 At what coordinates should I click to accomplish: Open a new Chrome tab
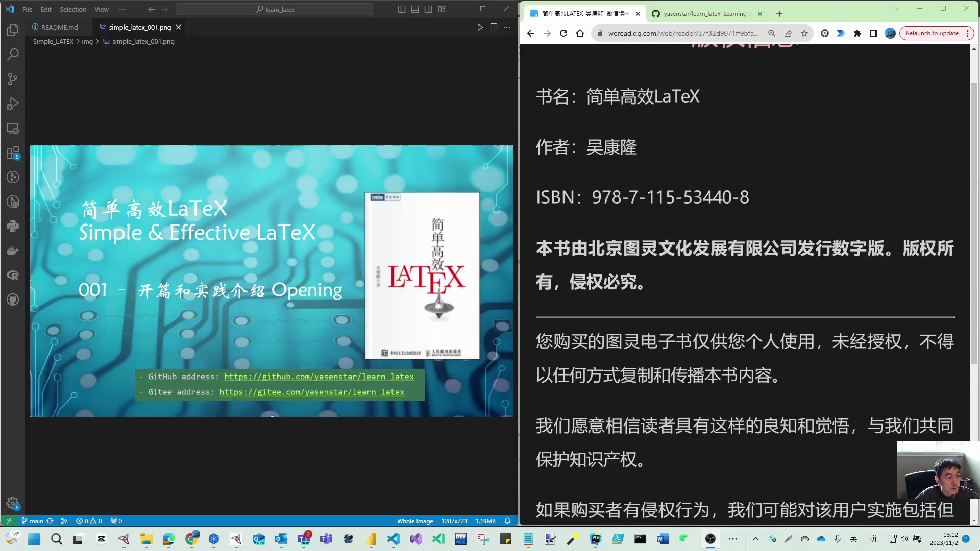[x=779, y=14]
